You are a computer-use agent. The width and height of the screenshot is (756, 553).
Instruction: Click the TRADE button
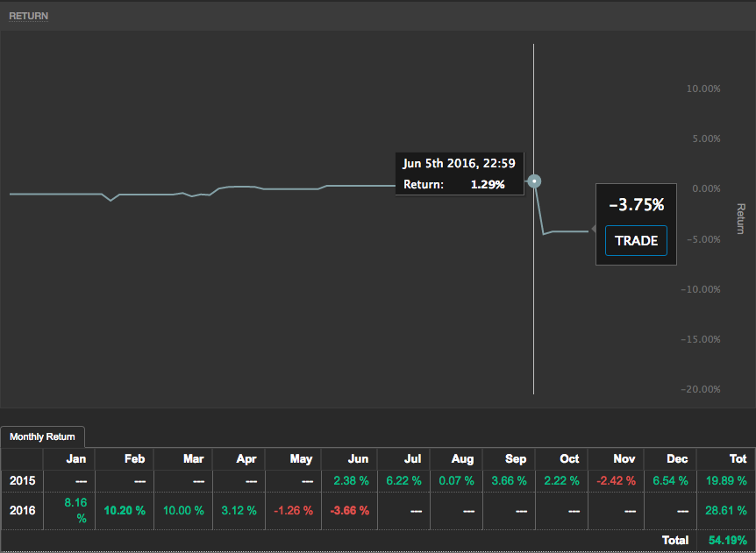(636, 241)
